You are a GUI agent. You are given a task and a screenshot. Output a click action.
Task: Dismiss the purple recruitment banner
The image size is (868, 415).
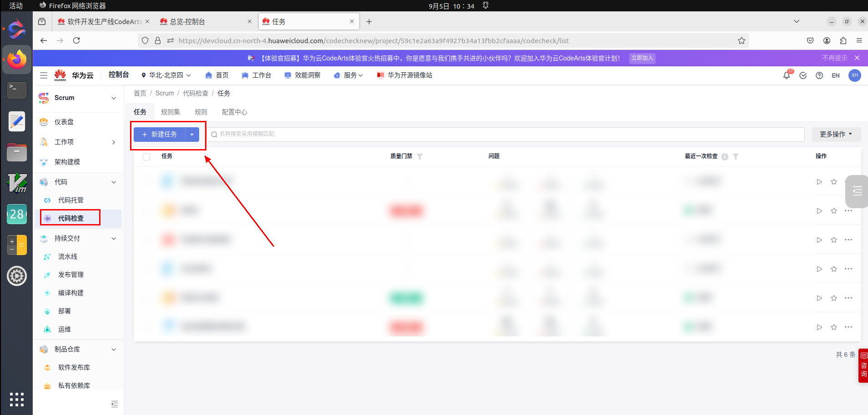[857, 58]
